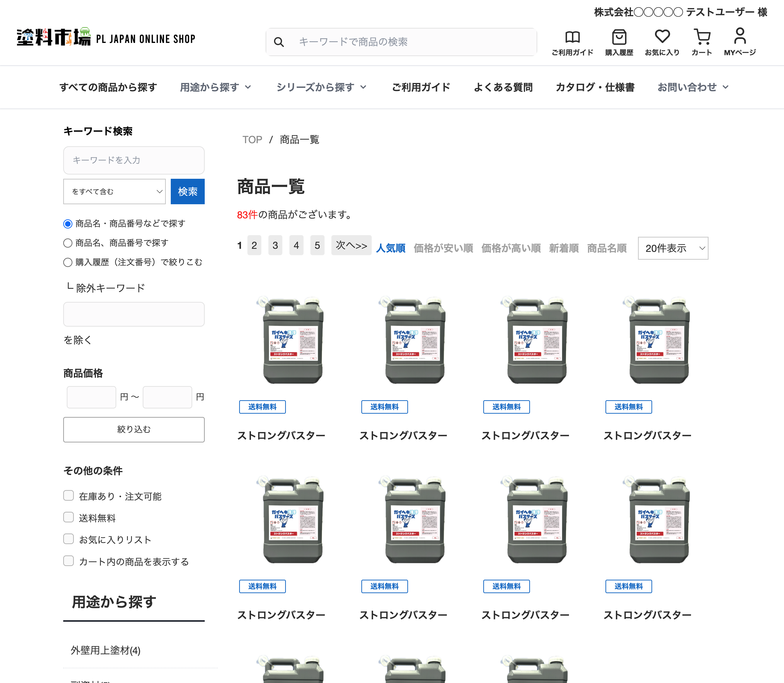The image size is (784, 683).
Task: Enable 在庫あり・注文可能 checkbox
Action: (69, 496)
